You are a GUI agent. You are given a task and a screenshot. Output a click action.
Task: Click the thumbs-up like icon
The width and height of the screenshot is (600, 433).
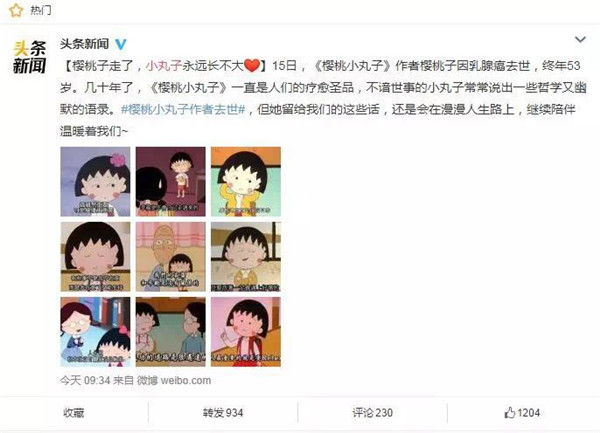point(509,413)
